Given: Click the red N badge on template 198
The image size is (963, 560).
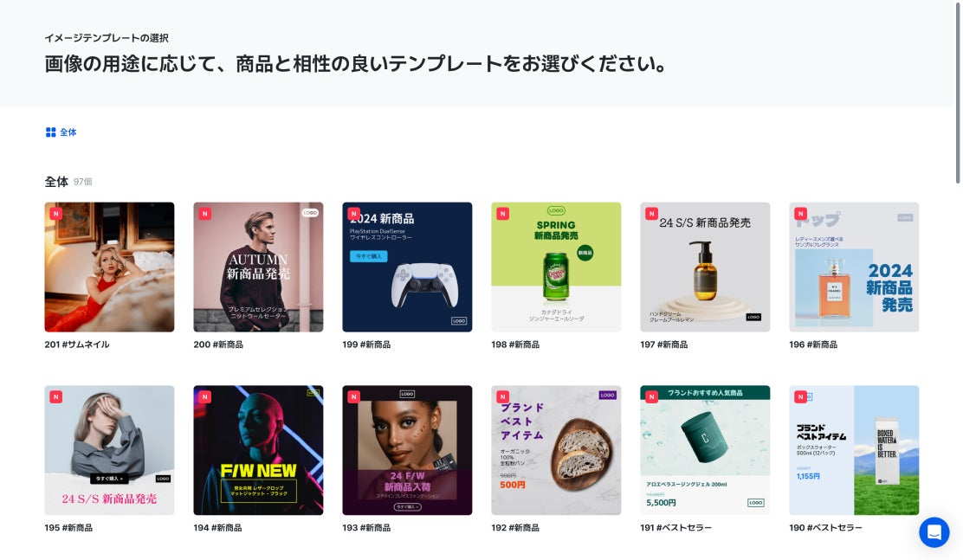Looking at the screenshot, I should (x=502, y=214).
